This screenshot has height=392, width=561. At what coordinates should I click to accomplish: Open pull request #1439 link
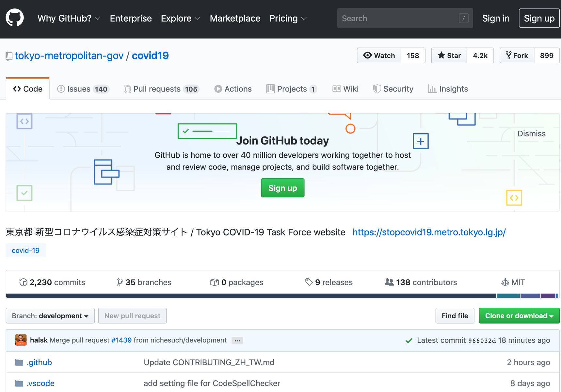(x=121, y=340)
